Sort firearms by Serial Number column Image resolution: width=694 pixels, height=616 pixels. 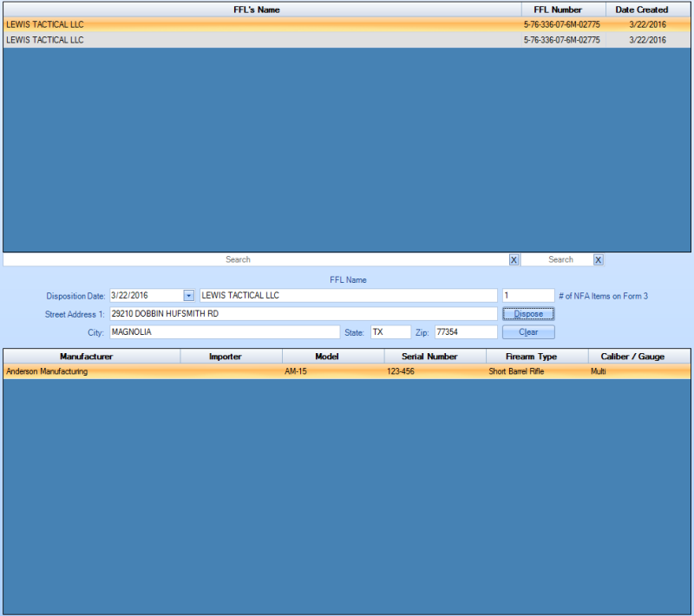coord(435,357)
